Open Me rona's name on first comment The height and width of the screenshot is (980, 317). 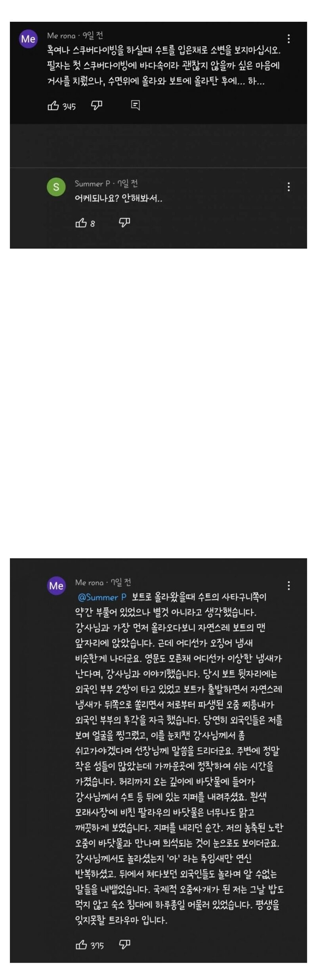[61, 36]
